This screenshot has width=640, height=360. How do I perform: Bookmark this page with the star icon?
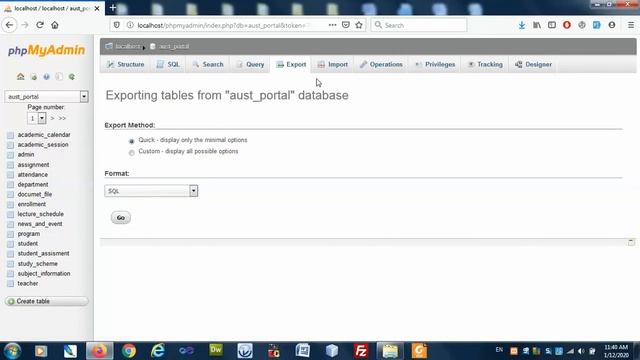click(359, 25)
